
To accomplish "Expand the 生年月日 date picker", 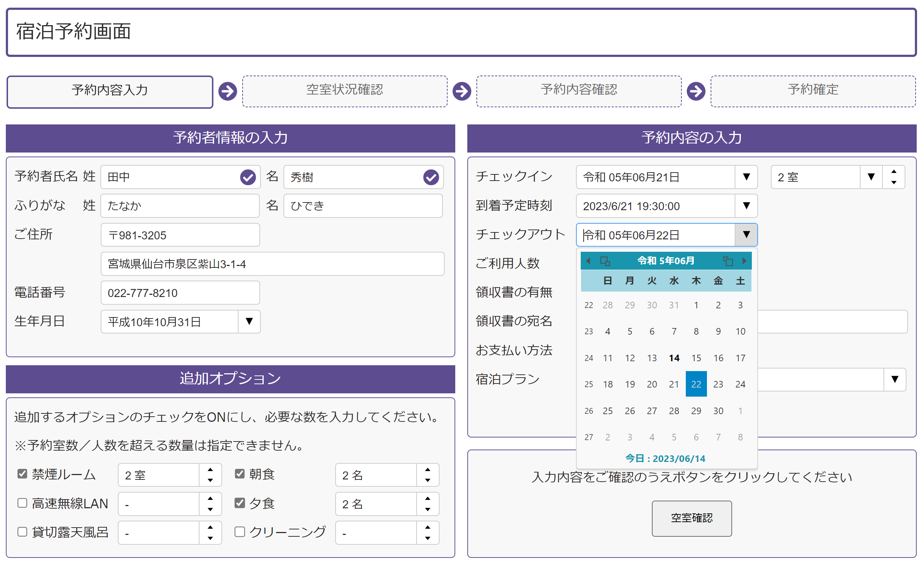I will (x=249, y=321).
